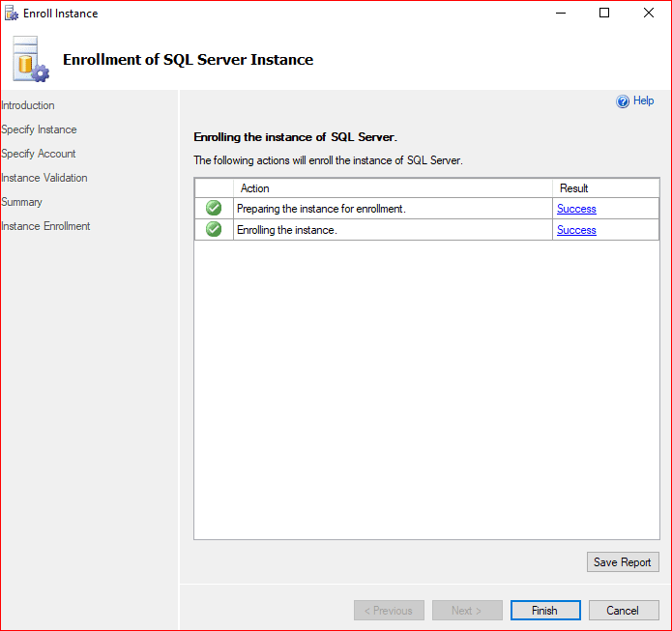Click the Result column header

coord(574,188)
